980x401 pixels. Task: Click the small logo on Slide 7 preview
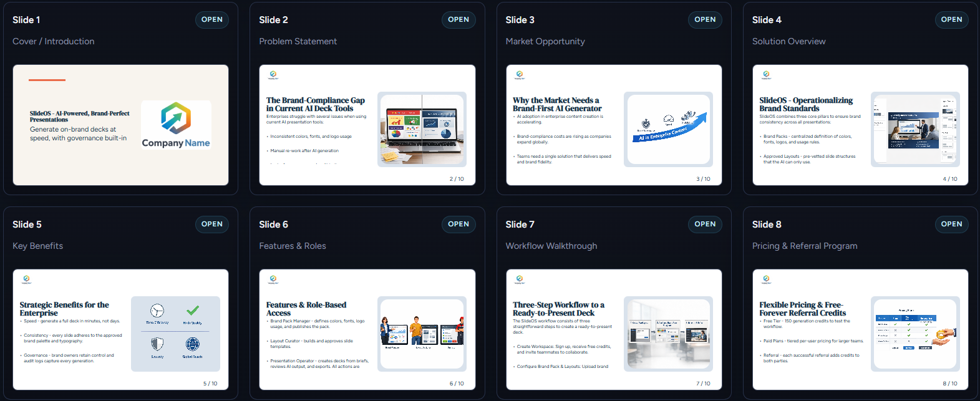tap(520, 279)
